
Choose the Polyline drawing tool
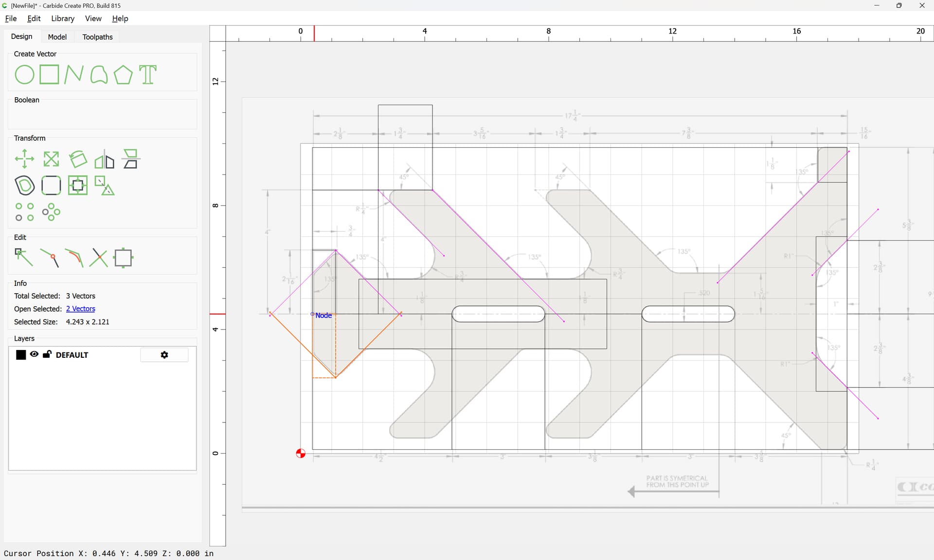click(x=73, y=75)
